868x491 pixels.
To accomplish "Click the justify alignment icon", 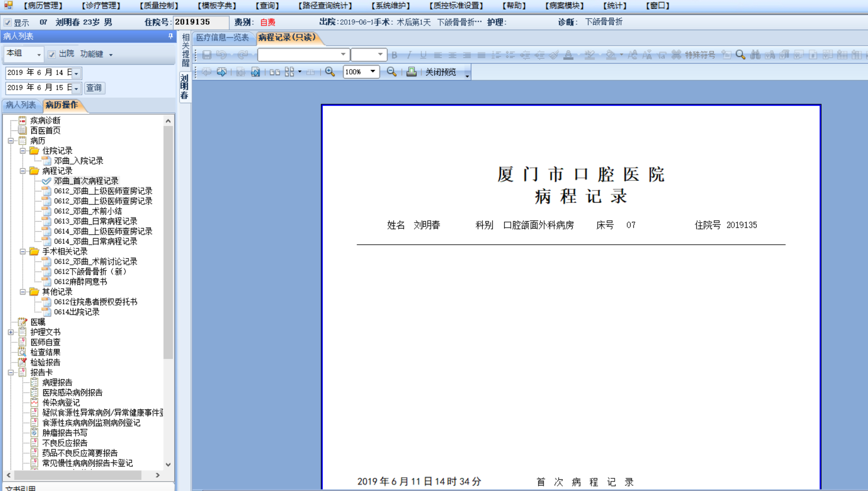I will 482,55.
